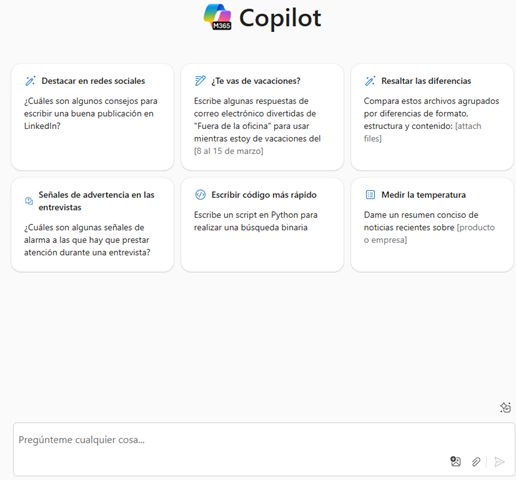516x480 pixels.
Task: Click the wand icon beside Destacar en redes sociales
Action: coord(30,81)
